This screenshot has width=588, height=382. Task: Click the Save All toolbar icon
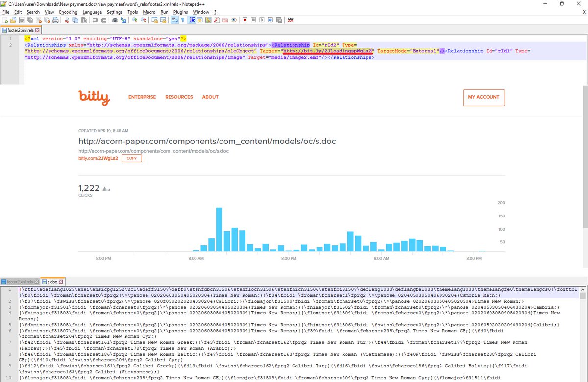tap(30, 20)
